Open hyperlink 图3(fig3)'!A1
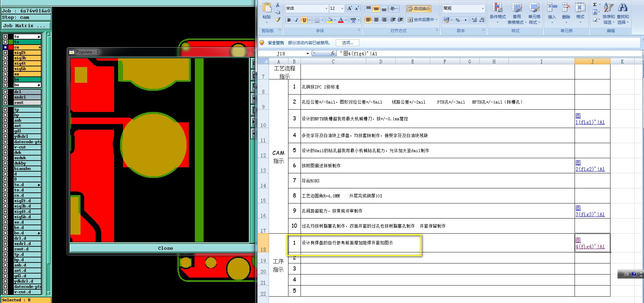 [x=590, y=211]
